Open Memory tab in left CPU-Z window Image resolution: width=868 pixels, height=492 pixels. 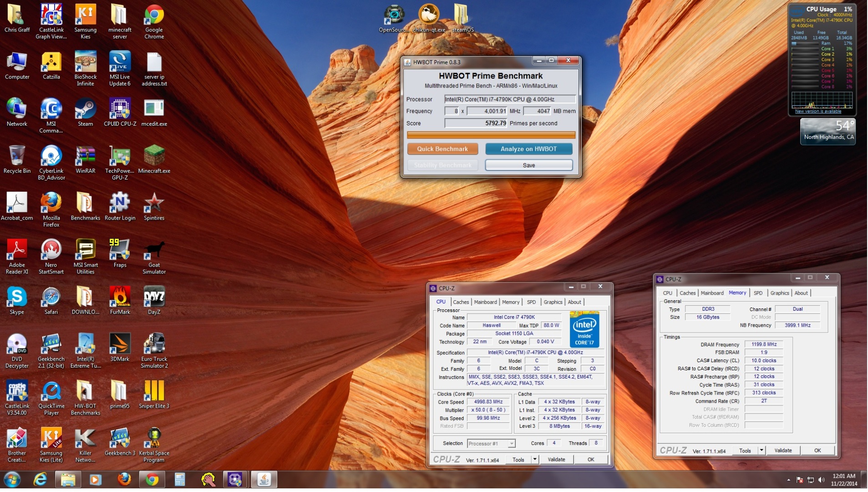click(511, 302)
